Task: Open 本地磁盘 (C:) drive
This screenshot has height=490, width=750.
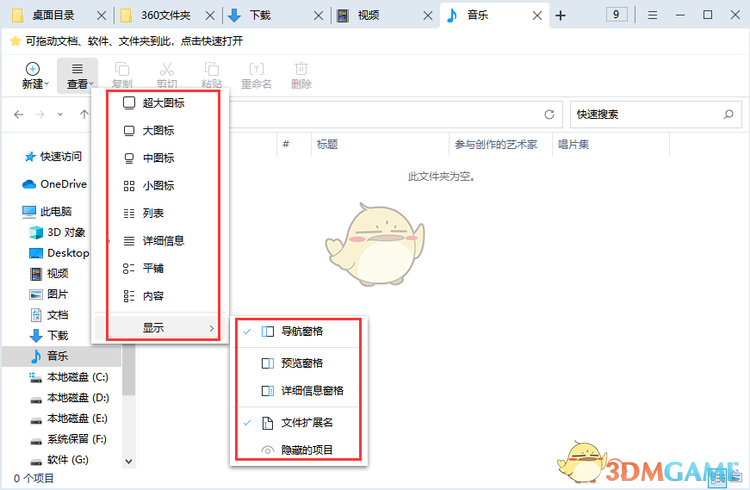Action: pos(69,377)
